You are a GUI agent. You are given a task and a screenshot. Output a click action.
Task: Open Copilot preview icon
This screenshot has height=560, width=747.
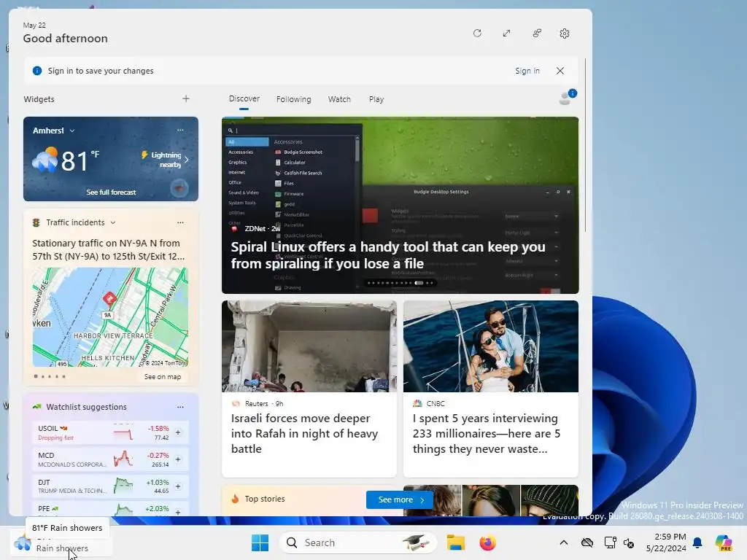(724, 542)
